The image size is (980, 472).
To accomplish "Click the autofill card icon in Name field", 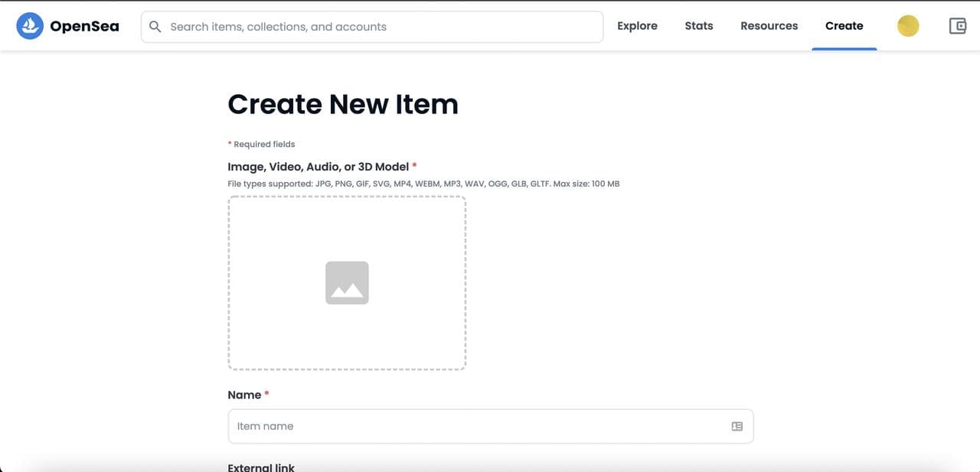I will (x=737, y=426).
